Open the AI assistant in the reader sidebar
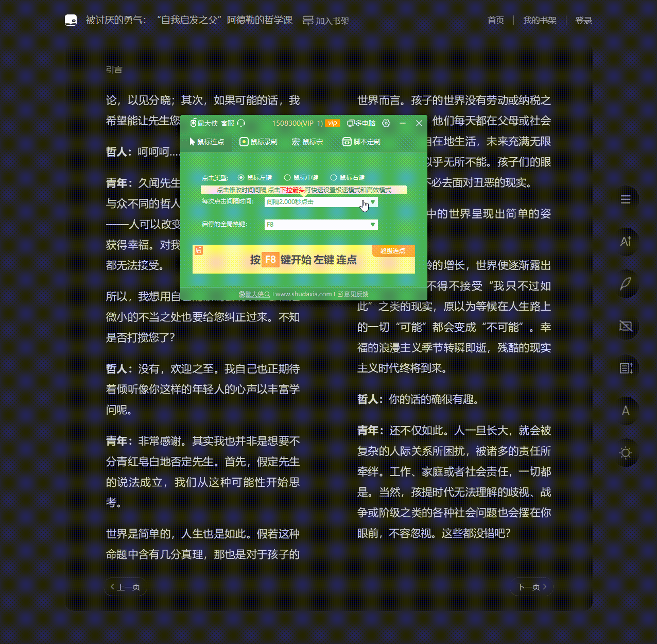The height and width of the screenshot is (644, 657). coord(626,242)
